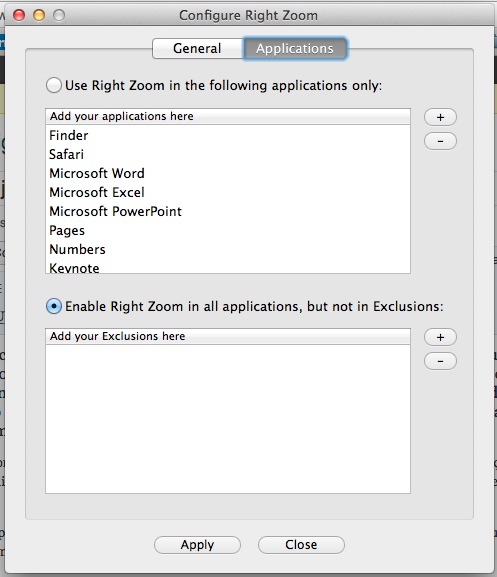Screen dimensions: 497x577
Task: Add an exclusion with the lower plus button
Action: [x=440, y=337]
